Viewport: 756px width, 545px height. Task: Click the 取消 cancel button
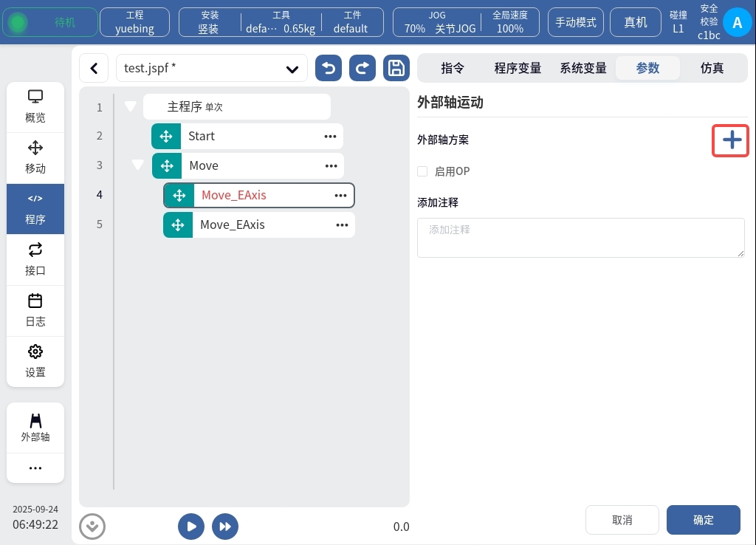pyautogui.click(x=622, y=520)
